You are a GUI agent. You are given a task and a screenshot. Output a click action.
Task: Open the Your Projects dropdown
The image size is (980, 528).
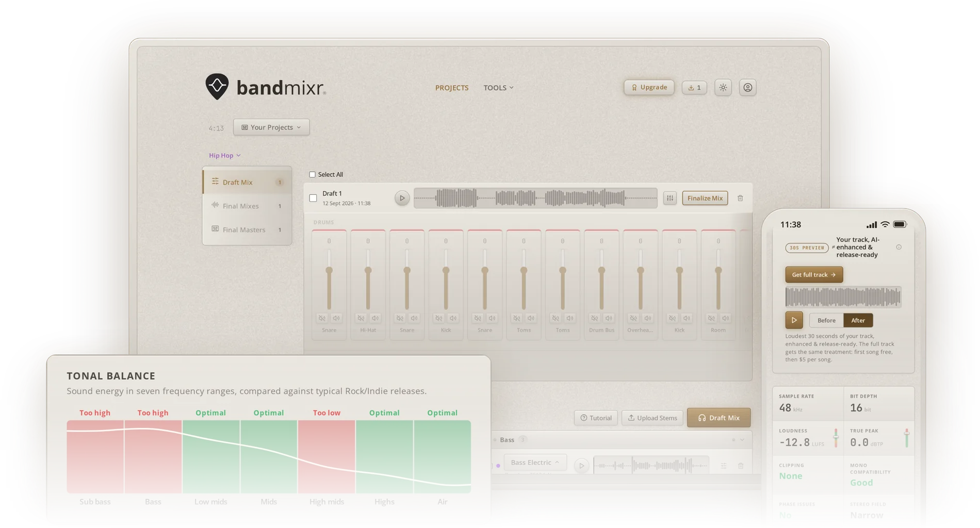coord(271,127)
